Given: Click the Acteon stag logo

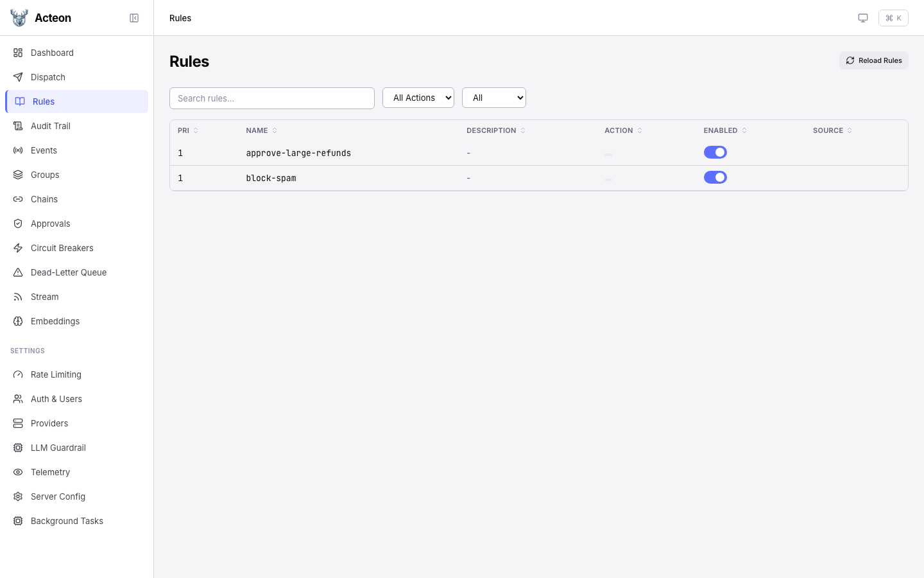Looking at the screenshot, I should click(19, 18).
